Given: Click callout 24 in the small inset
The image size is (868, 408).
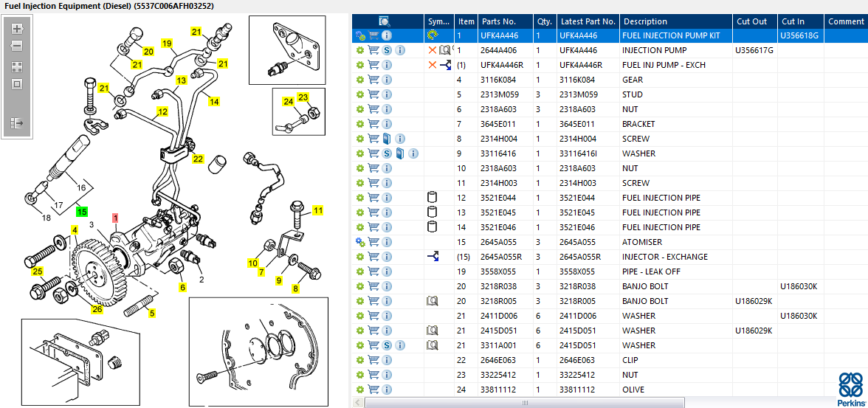Looking at the screenshot, I should click(x=288, y=102).
